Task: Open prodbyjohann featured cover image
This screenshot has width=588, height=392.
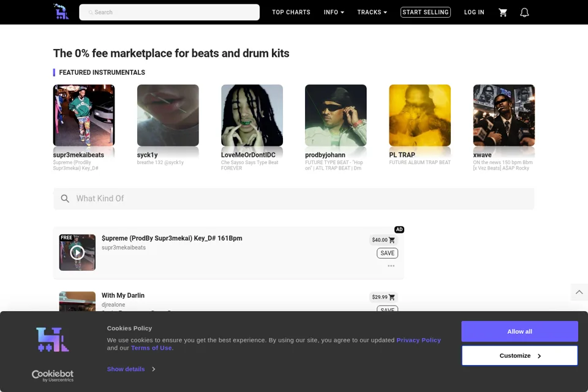Action: (x=336, y=115)
